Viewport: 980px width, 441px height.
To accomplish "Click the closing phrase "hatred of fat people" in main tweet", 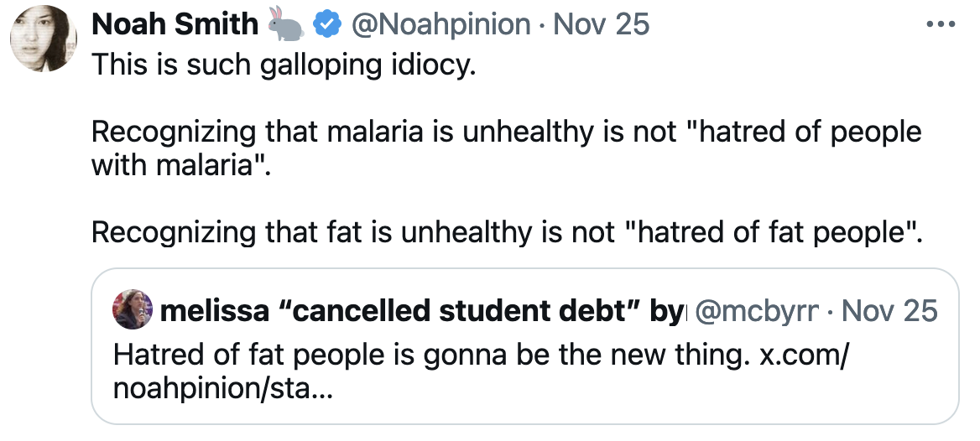I will point(770,232).
